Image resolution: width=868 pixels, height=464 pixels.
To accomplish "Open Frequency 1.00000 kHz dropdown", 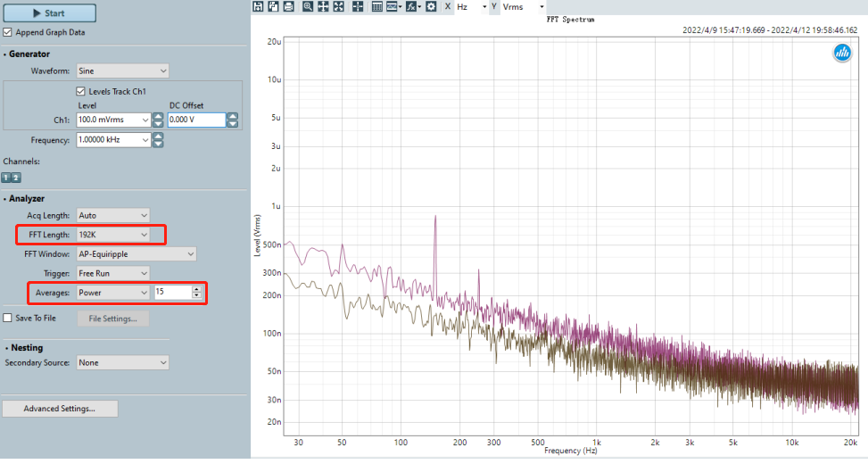I will pos(113,140).
